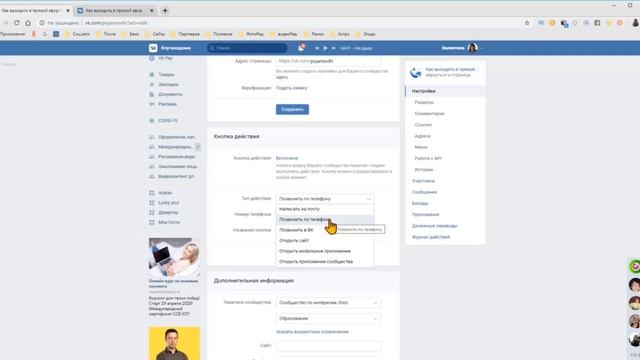This screenshot has height=360, width=640.
Task: Click the Сайт input field
Action: pos(328,346)
